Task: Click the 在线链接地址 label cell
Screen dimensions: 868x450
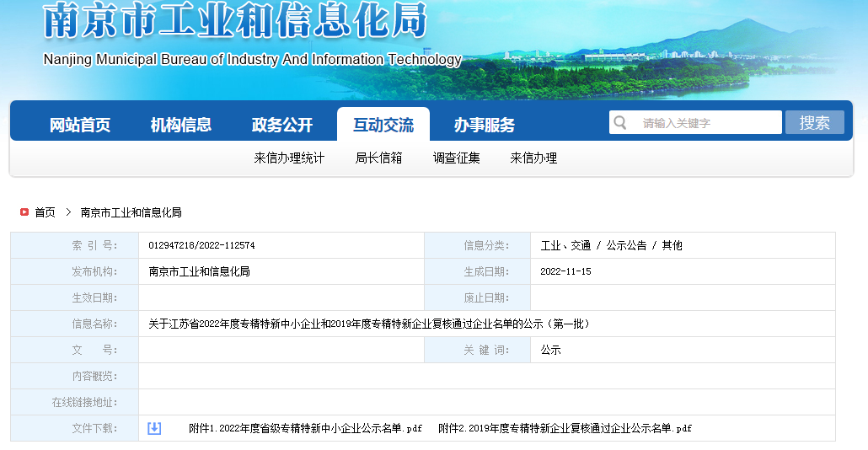Action: click(75, 403)
